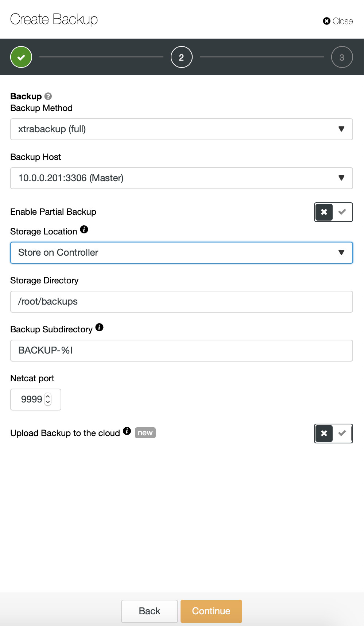Click the Upload Backup to cloud info icon
The height and width of the screenshot is (626, 364).
pos(127,431)
